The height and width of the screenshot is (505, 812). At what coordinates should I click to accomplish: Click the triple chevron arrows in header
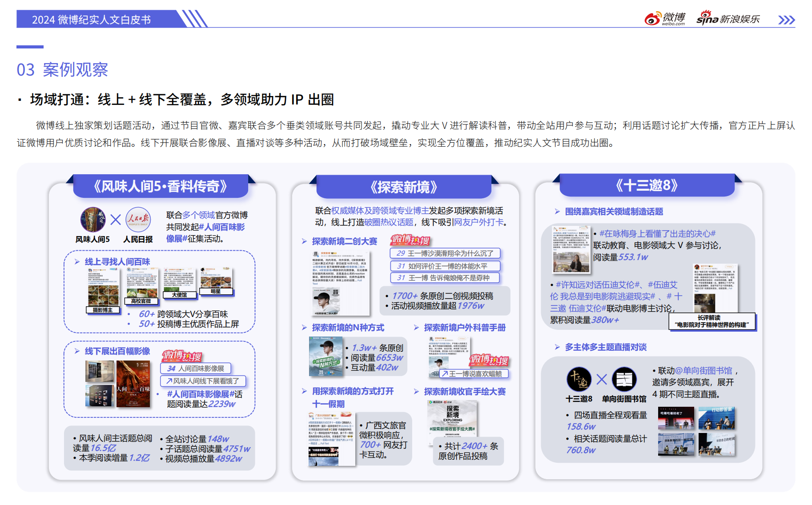786,20
